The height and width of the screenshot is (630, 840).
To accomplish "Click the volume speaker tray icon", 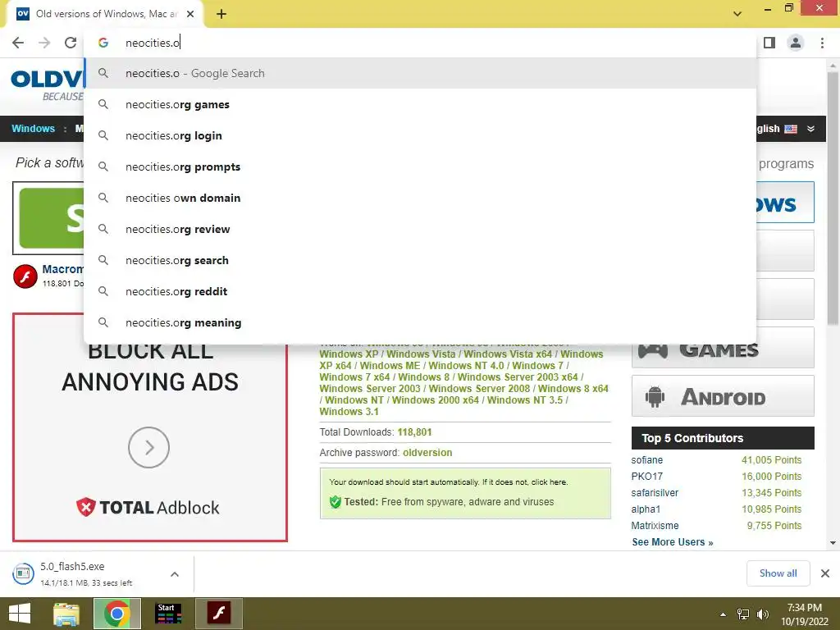I will (762, 614).
